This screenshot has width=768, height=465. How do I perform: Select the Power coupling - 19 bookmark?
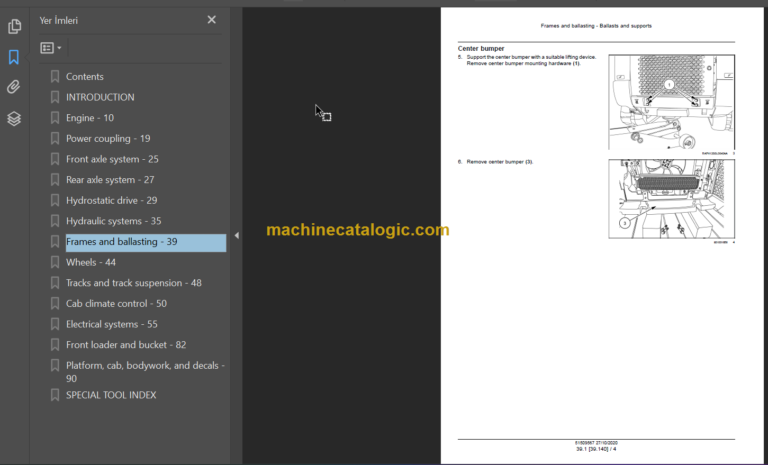[x=108, y=138]
